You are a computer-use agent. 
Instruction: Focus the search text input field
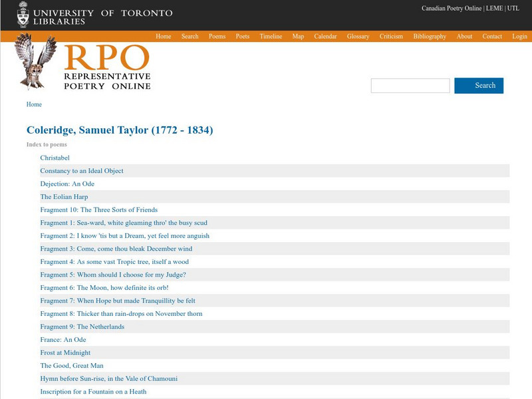[410, 86]
